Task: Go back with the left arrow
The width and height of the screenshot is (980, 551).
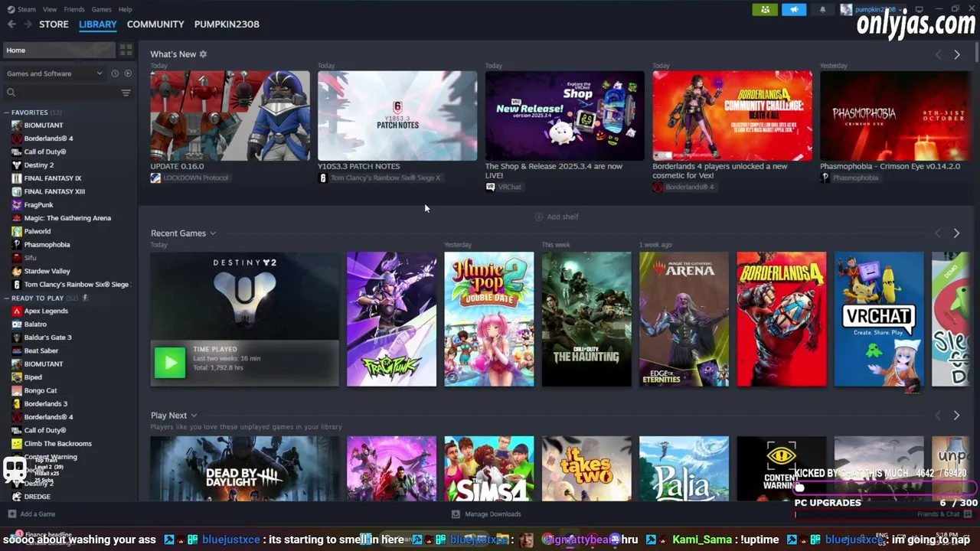Action: tap(11, 24)
